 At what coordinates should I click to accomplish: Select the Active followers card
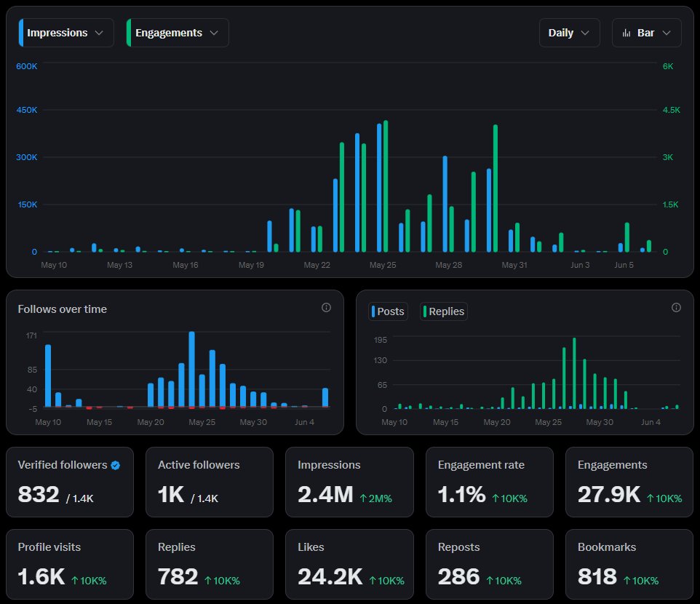click(210, 482)
